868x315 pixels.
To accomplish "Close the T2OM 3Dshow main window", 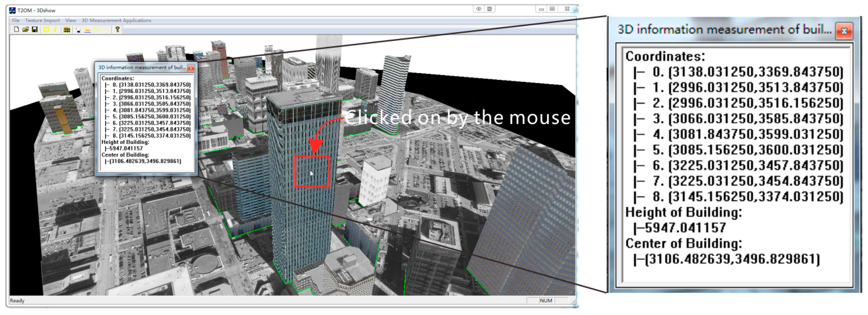I will [x=567, y=9].
